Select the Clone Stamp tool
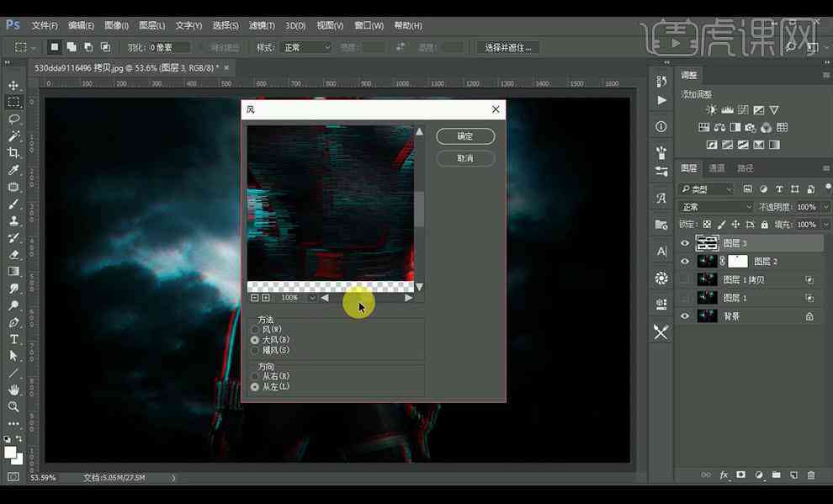Viewport: 833px width, 504px height. pyautogui.click(x=13, y=221)
